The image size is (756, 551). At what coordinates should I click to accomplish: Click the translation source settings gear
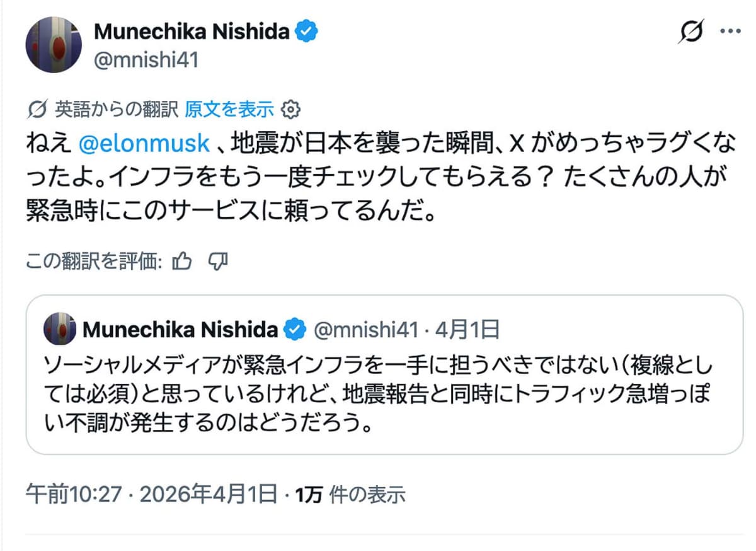(x=291, y=109)
